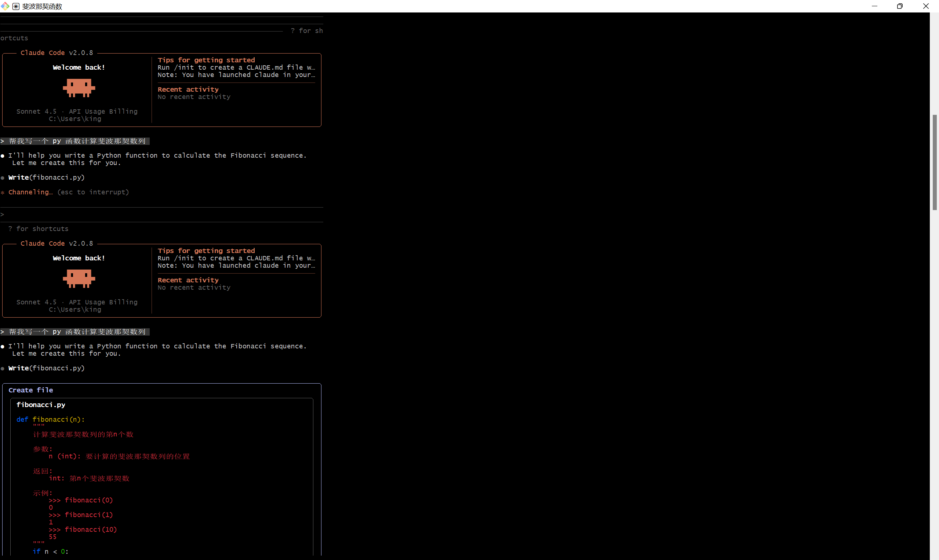Click the terminal icon beside the window title
Screen dimensions: 939x560
click(x=16, y=6)
